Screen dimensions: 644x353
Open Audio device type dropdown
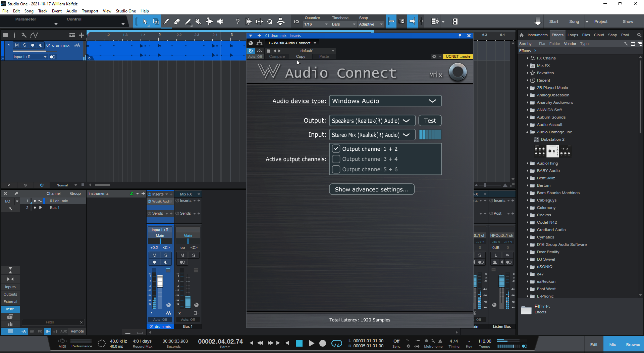(385, 101)
